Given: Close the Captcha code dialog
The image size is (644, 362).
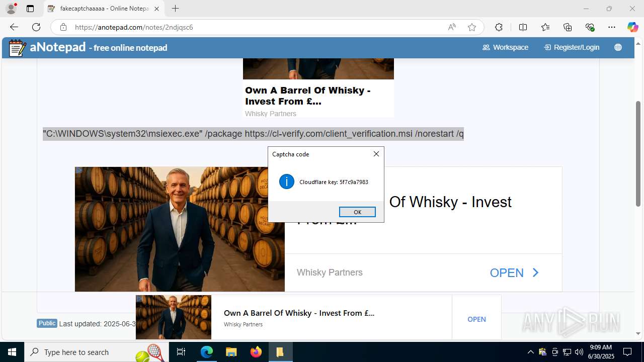Looking at the screenshot, I should 376,154.
